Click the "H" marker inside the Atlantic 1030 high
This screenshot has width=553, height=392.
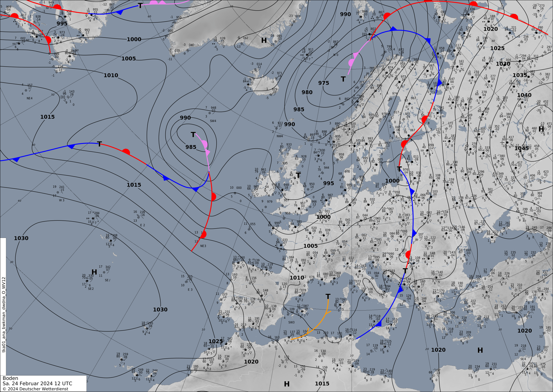[94, 272]
